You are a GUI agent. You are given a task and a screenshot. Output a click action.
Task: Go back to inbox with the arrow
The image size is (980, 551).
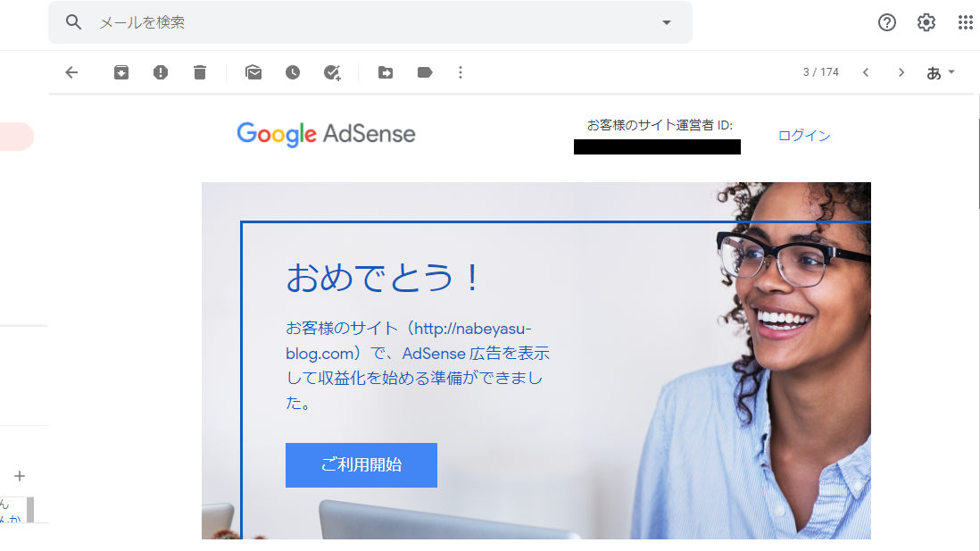pyautogui.click(x=72, y=72)
